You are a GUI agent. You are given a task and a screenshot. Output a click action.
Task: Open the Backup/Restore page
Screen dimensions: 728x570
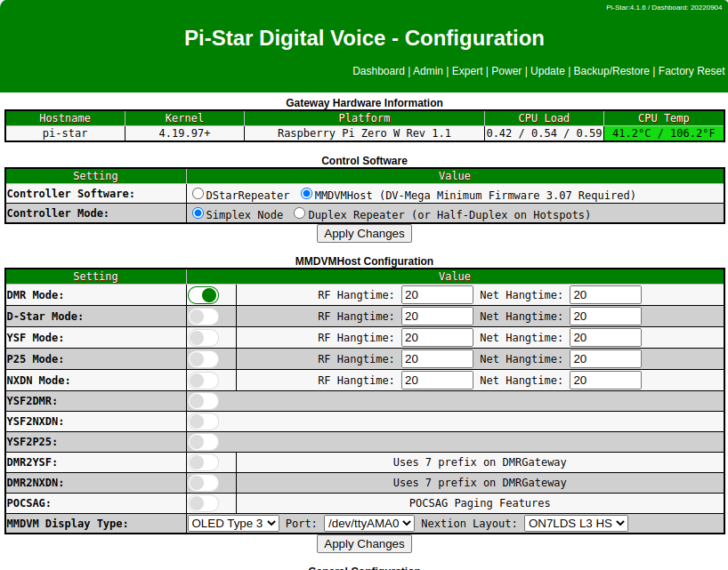(x=611, y=71)
